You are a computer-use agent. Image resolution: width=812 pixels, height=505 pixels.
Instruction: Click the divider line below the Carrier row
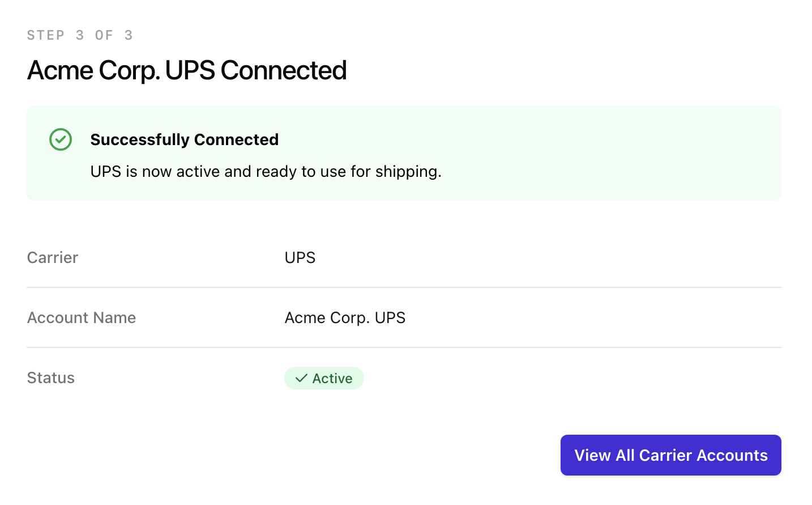click(404, 287)
